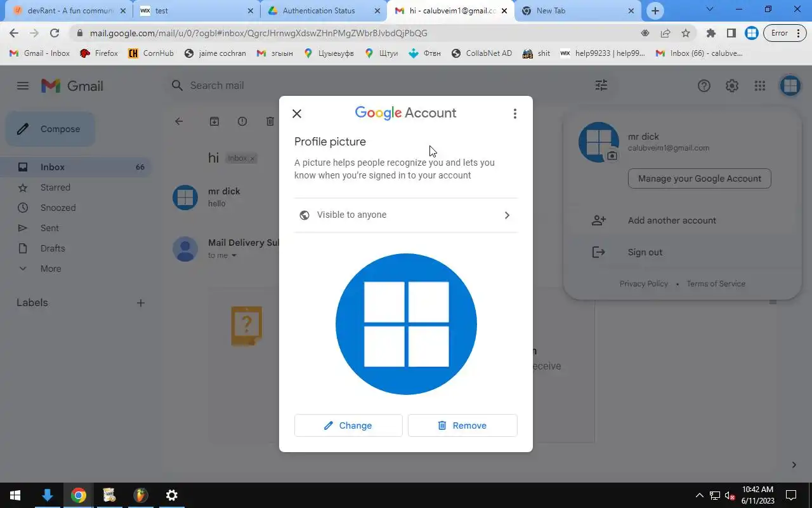This screenshot has height=508, width=812.
Task: Open Gmail Support help icon
Action: coord(704,86)
